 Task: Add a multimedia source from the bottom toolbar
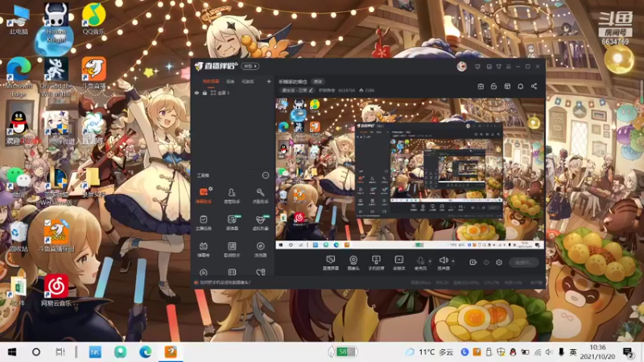click(398, 263)
